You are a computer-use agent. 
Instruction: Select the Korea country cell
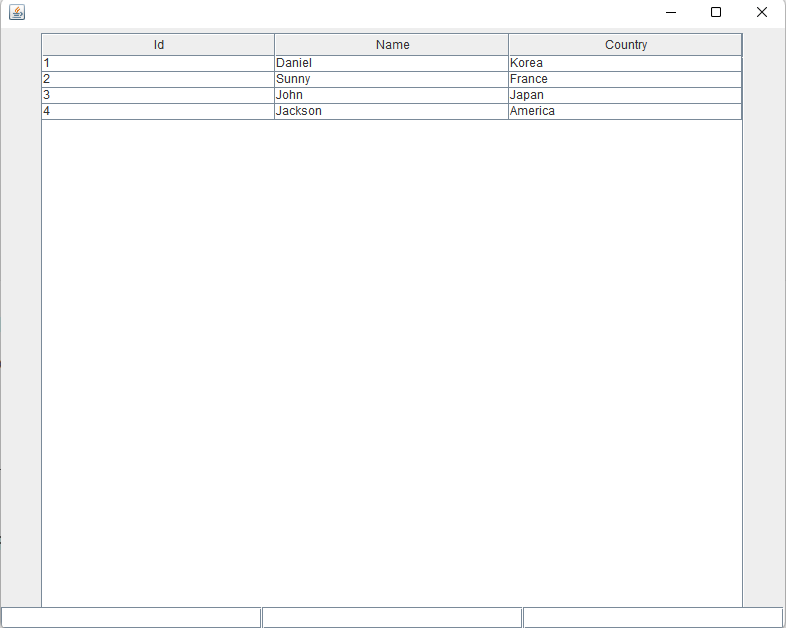(625, 63)
